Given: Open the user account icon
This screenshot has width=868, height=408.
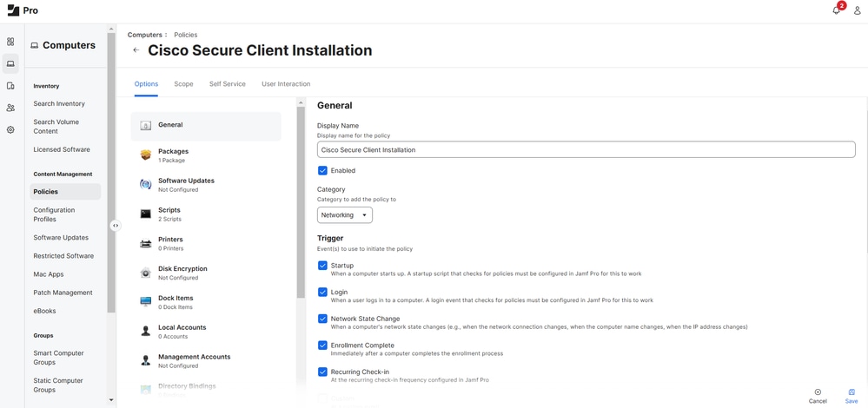Looking at the screenshot, I should (x=858, y=10).
